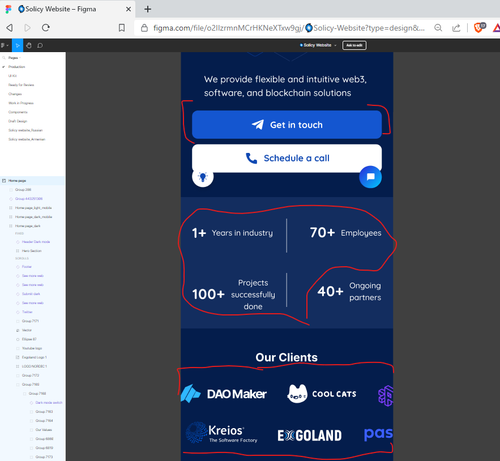Click the lightbulb theme toggle circle
The image size is (500, 461).
[x=203, y=177]
